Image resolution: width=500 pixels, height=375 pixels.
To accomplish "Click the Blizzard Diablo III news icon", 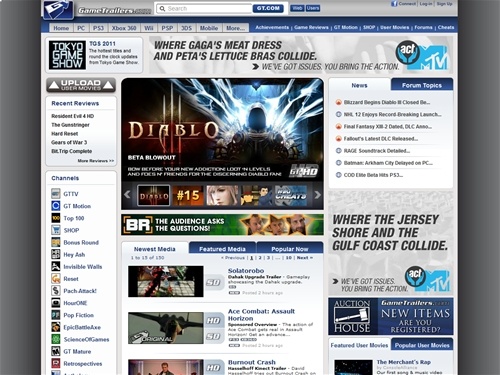I will pyautogui.click(x=338, y=102).
